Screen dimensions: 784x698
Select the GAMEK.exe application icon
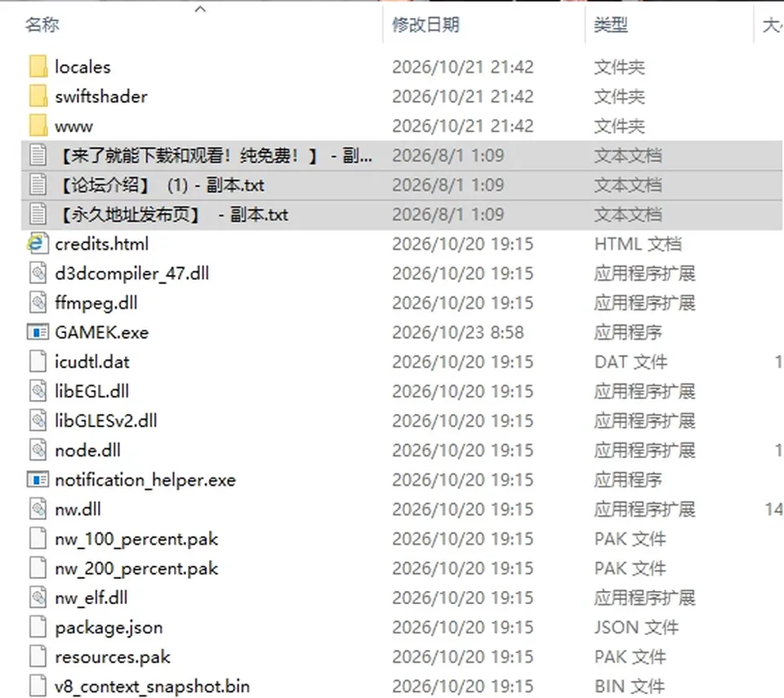click(x=38, y=332)
